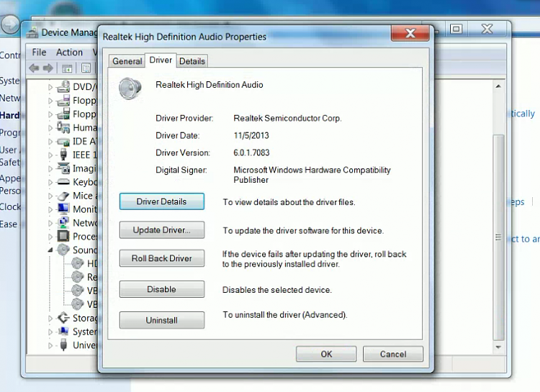Expand the Keyboards node
The image size is (540, 392).
50,183
